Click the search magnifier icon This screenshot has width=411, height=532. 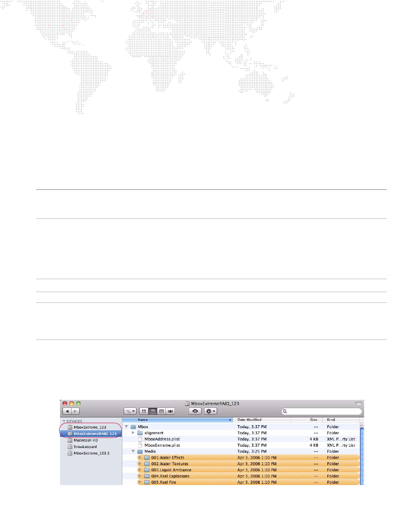point(285,411)
